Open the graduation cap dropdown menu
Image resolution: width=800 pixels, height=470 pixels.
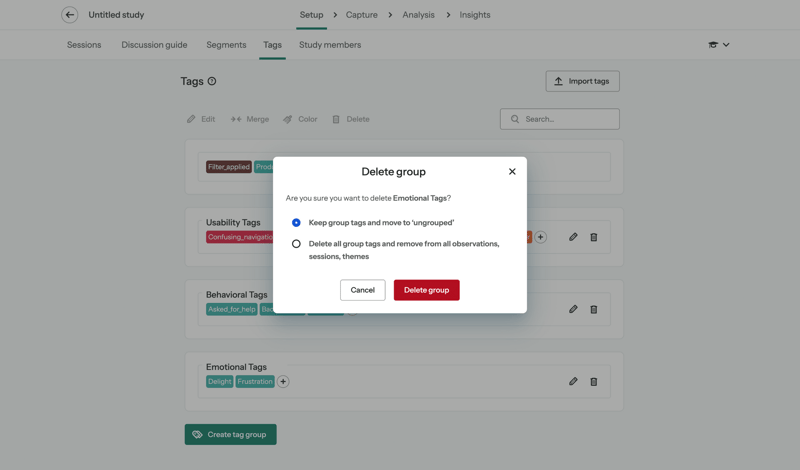(718, 45)
